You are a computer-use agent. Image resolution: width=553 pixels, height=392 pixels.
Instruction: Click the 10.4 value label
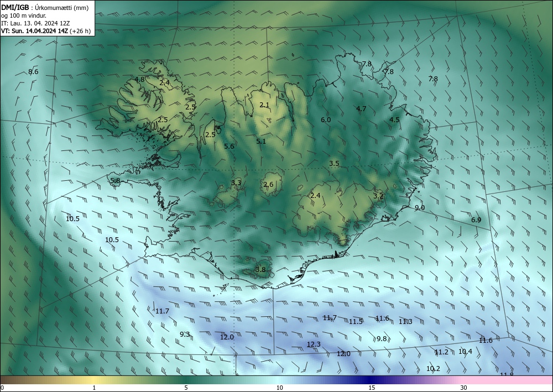(x=465, y=352)
